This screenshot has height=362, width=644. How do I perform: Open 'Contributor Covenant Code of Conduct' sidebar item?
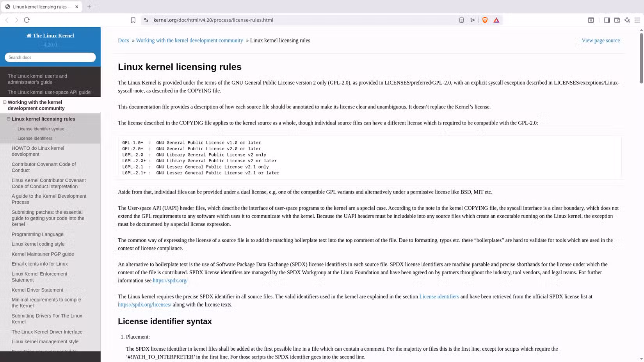[x=44, y=167]
